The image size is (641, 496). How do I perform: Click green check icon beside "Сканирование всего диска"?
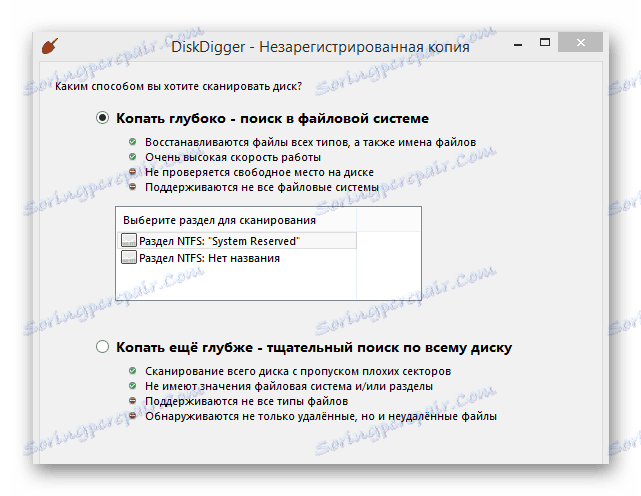click(x=132, y=370)
